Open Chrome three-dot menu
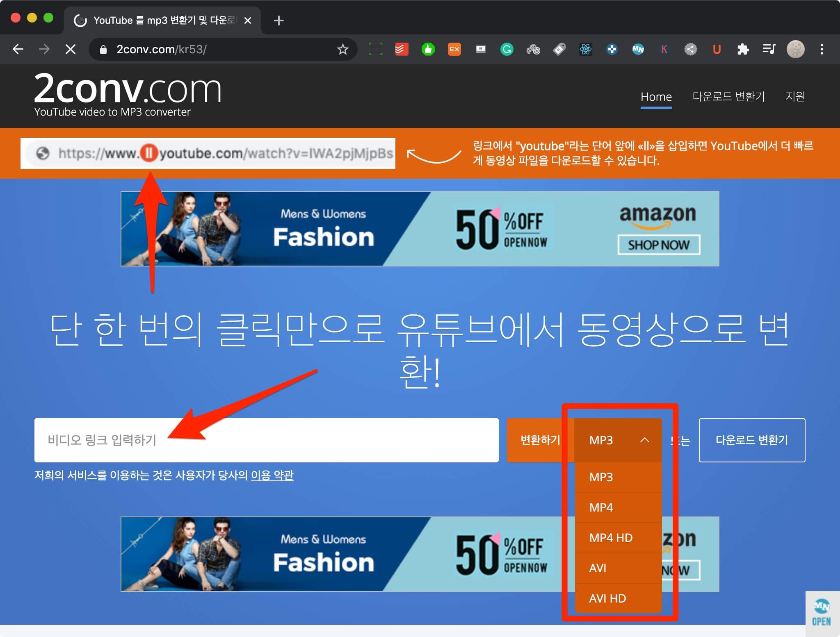840x637 pixels. 822,50
